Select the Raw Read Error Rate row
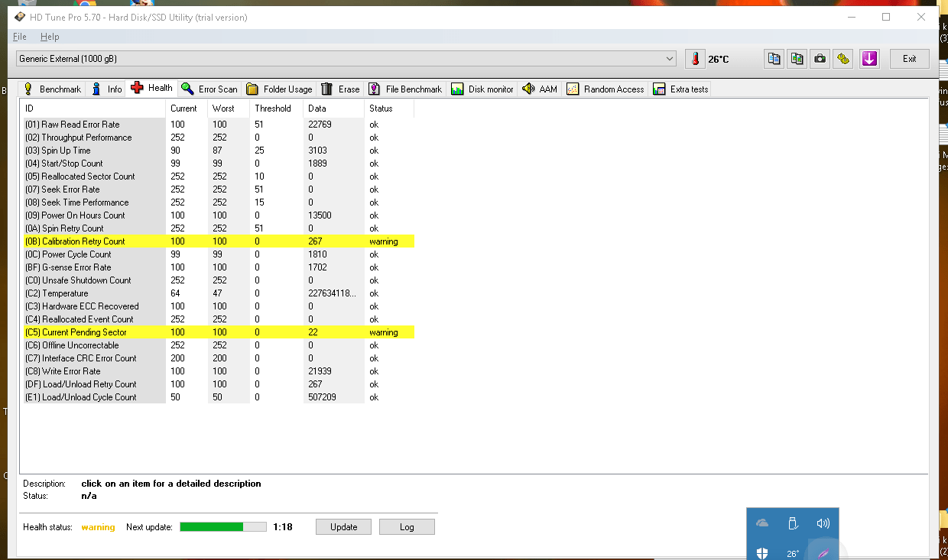The image size is (948, 560). click(219, 125)
